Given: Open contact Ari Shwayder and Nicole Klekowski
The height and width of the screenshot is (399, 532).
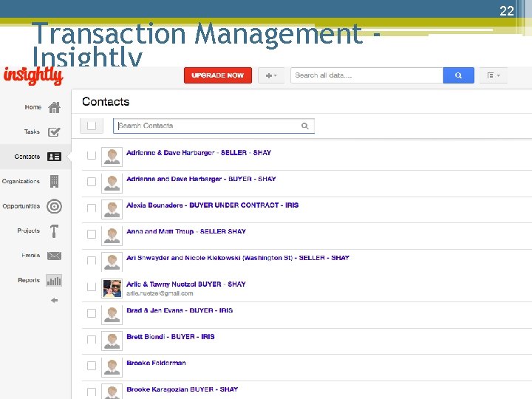Looking at the screenshot, I should click(x=238, y=258).
